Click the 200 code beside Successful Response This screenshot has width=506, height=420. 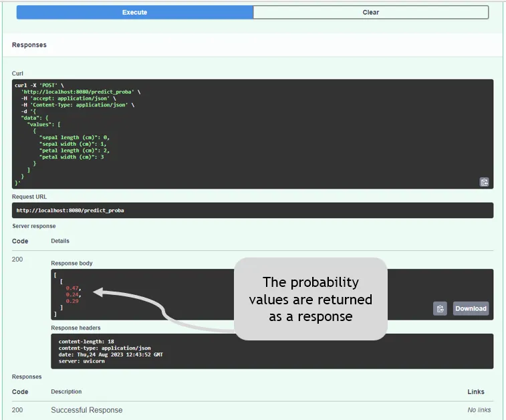tap(17, 410)
